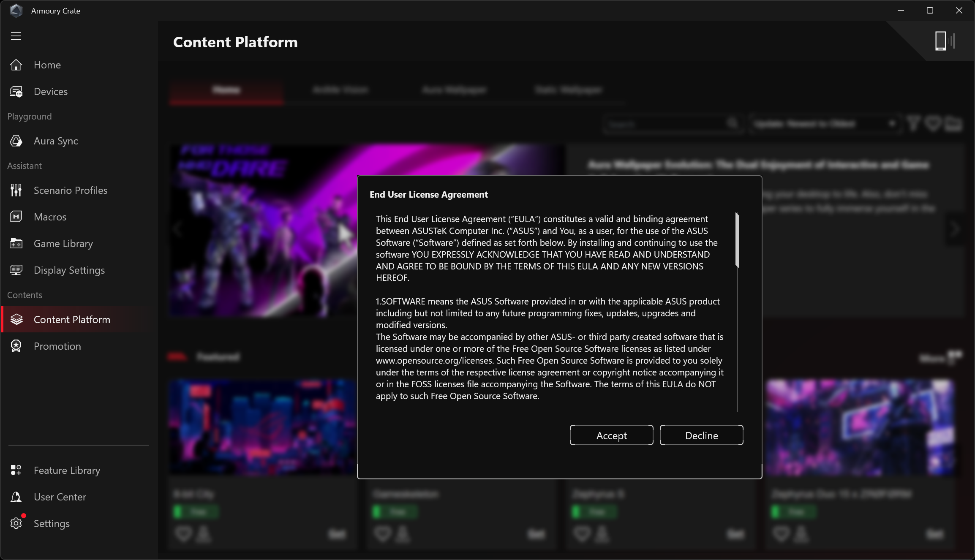Open Settings with notification dot
This screenshot has height=560, width=975.
click(x=51, y=524)
